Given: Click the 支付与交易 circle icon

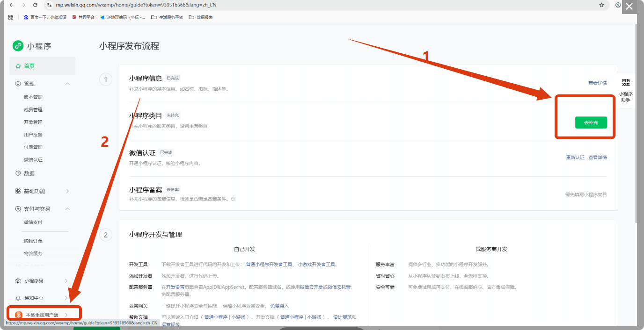Looking at the screenshot, I should (x=18, y=208).
